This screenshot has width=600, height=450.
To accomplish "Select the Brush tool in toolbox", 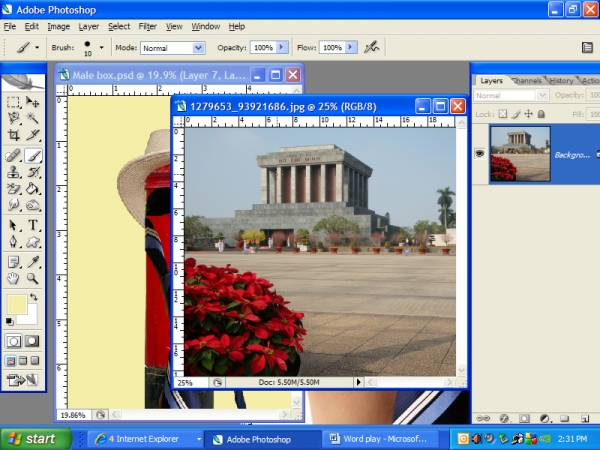I will coord(33,156).
